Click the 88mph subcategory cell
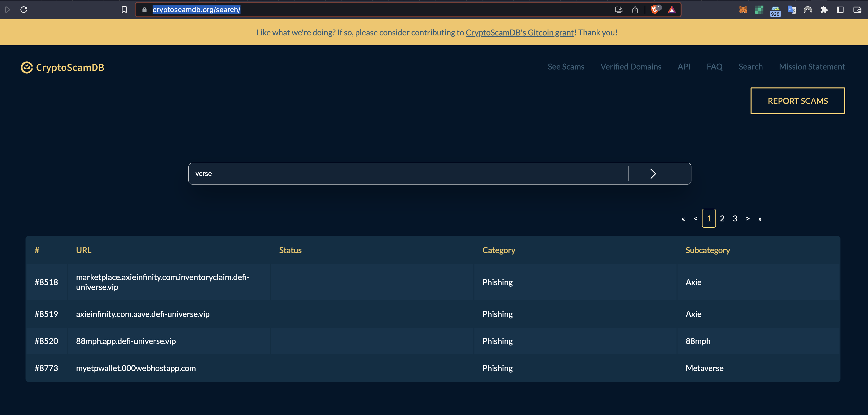This screenshot has height=415, width=868. [x=698, y=341]
